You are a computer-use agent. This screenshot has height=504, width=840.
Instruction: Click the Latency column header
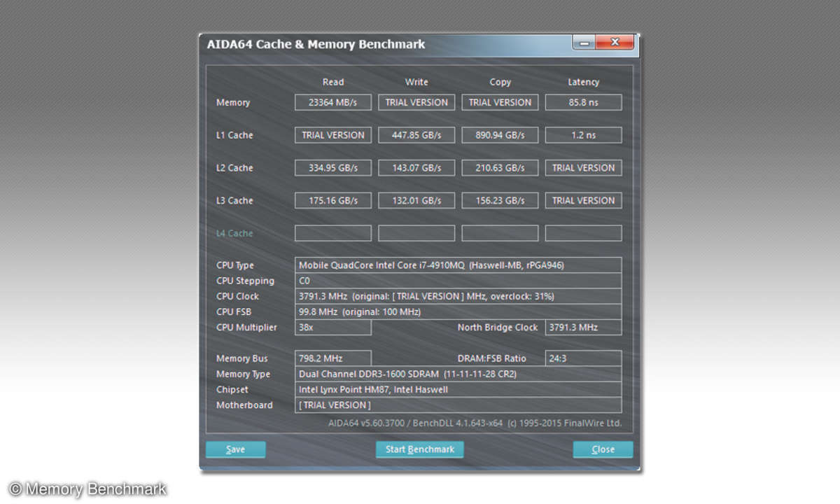(583, 82)
